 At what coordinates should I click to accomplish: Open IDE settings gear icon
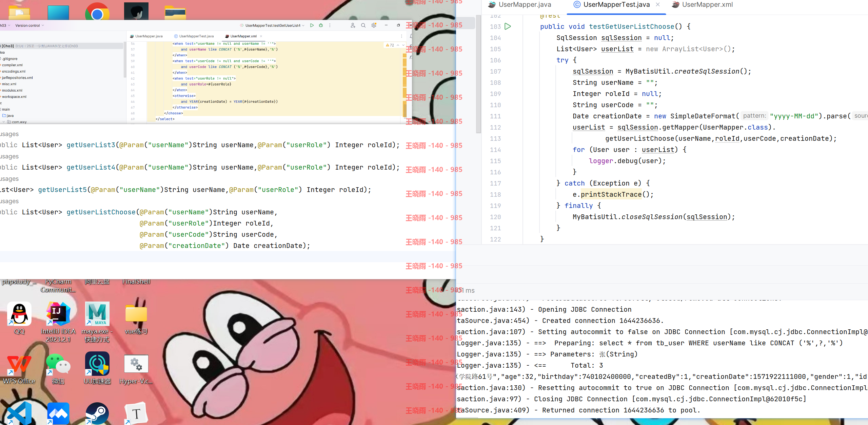pyautogui.click(x=374, y=25)
